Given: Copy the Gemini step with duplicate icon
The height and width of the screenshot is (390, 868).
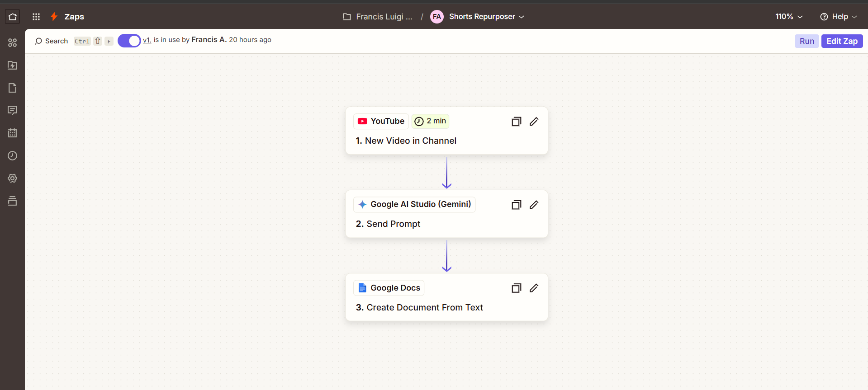Looking at the screenshot, I should tap(517, 205).
